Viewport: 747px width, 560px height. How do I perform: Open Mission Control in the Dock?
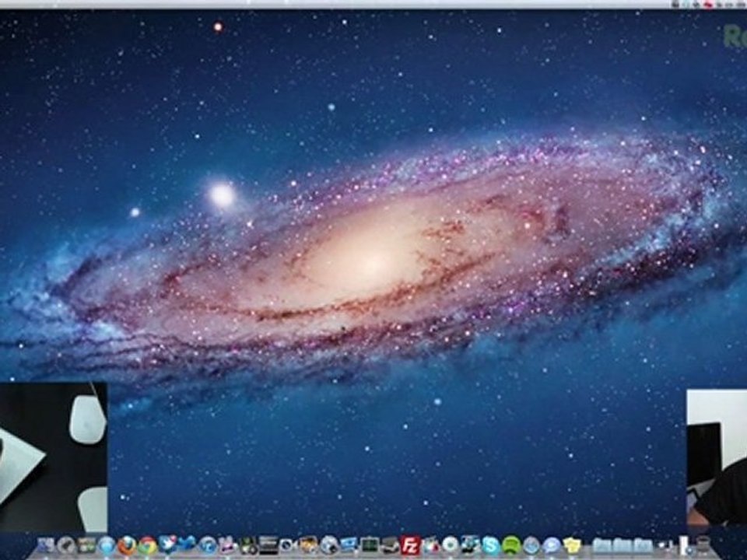pyautogui.click(x=86, y=546)
